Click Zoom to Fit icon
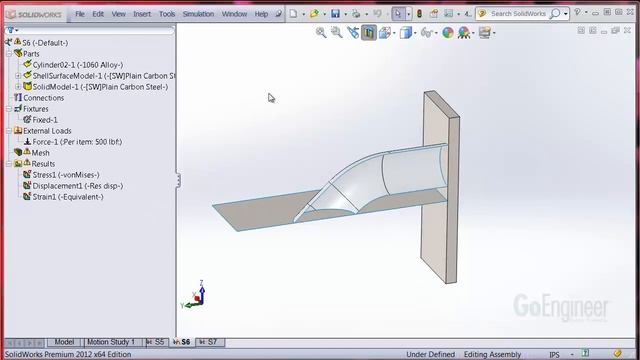This screenshot has width=640, height=360. (x=321, y=33)
